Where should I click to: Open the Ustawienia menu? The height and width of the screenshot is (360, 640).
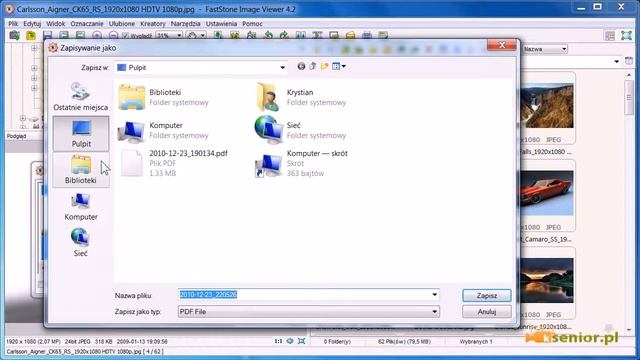coord(221,24)
